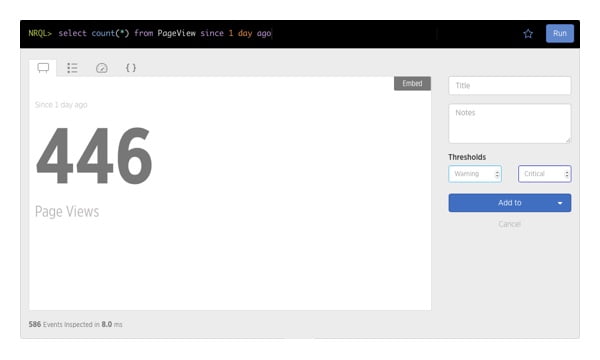600x360 pixels.
Task: Switch to the gauge view tab
Action: click(x=101, y=68)
